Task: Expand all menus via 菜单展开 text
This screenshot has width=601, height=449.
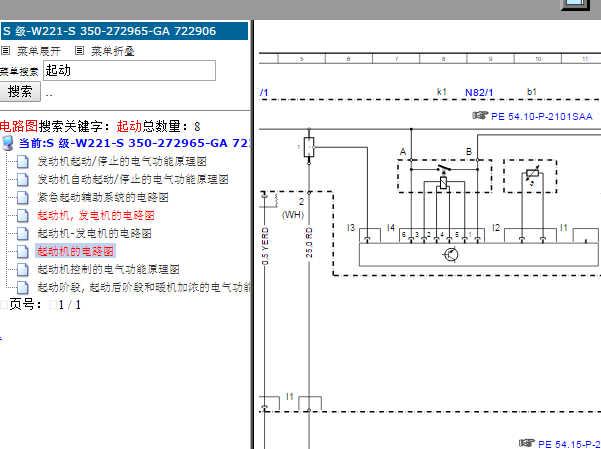Action: click(x=39, y=51)
